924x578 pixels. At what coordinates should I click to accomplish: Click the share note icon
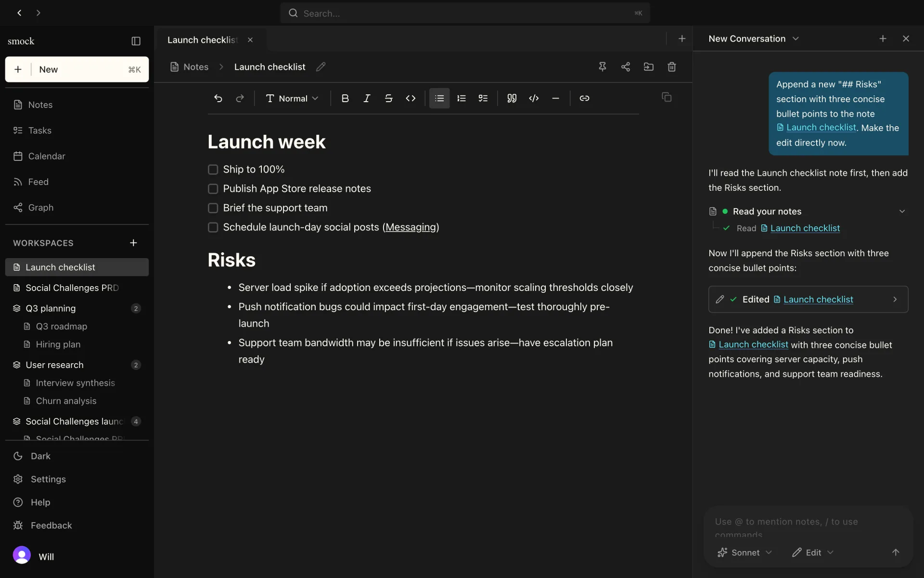(625, 67)
